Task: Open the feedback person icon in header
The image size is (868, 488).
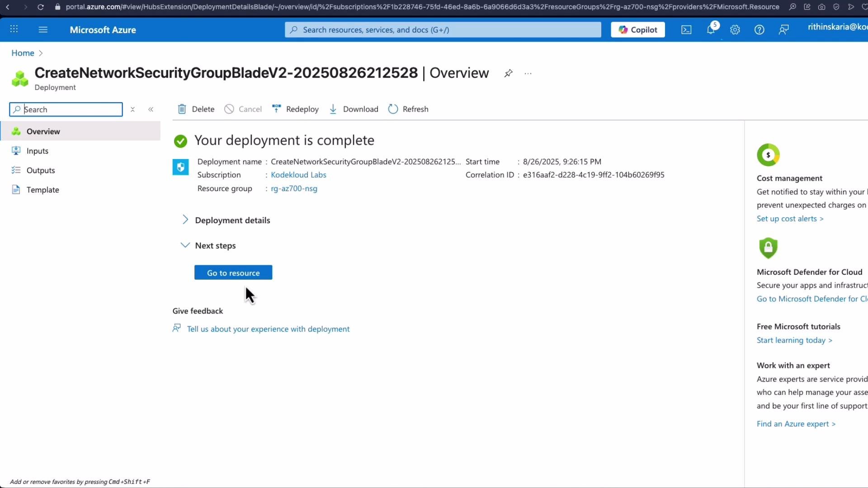Action: click(784, 30)
